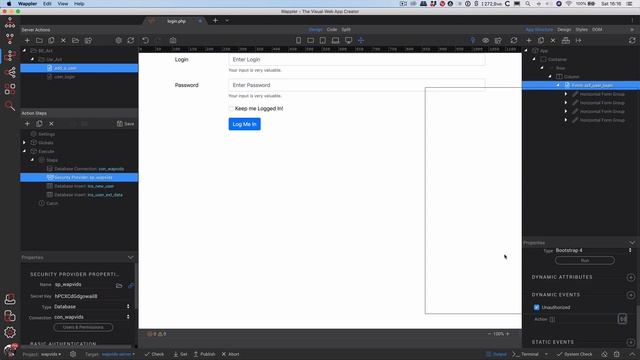
Task: Save the action steps
Action: (x=125, y=124)
